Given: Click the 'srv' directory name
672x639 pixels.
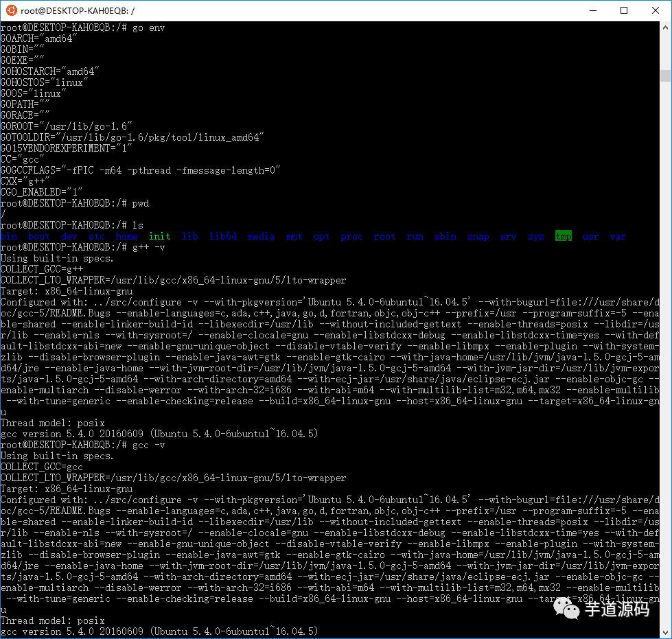Looking at the screenshot, I should [x=508, y=237].
